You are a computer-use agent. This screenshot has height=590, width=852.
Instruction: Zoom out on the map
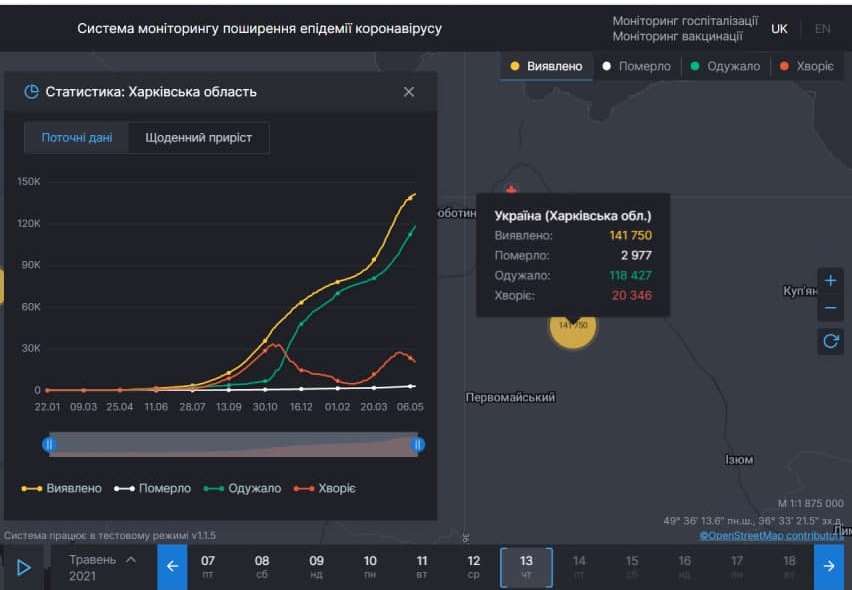click(x=830, y=308)
